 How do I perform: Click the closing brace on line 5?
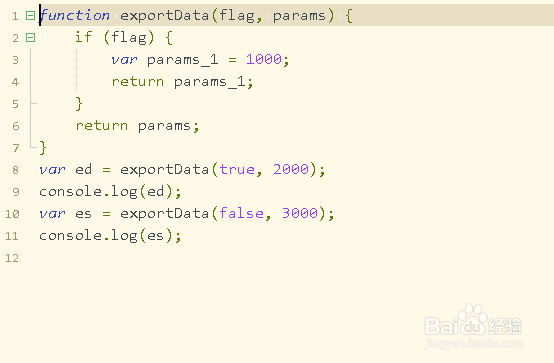(x=79, y=104)
